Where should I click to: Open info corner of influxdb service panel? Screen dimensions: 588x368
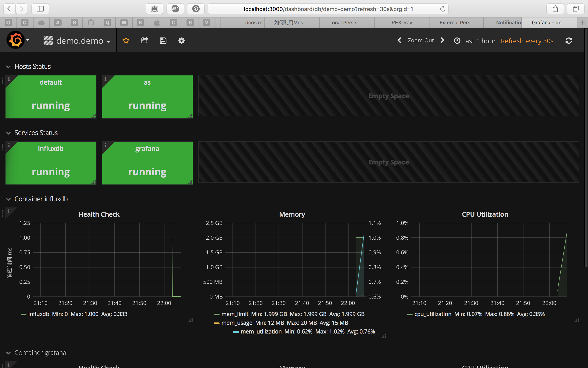(9, 145)
